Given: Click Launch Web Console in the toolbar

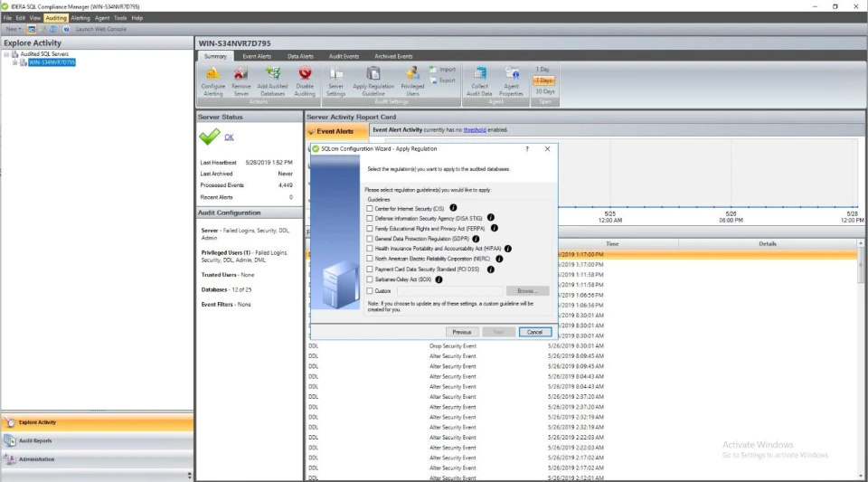Looking at the screenshot, I should coord(100,29).
